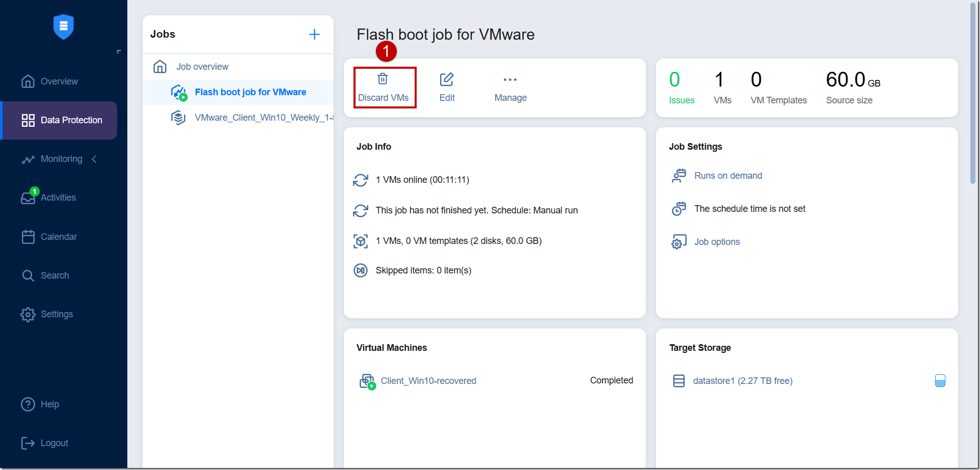Open the Overview page
The width and height of the screenshot is (980, 470).
click(59, 81)
